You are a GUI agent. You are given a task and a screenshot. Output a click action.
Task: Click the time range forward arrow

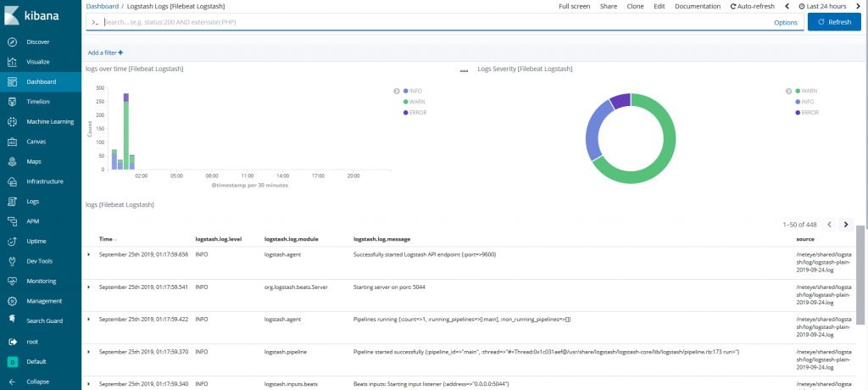(860, 6)
